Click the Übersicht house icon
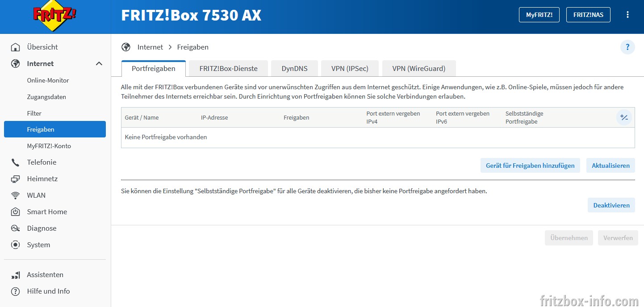 click(16, 47)
